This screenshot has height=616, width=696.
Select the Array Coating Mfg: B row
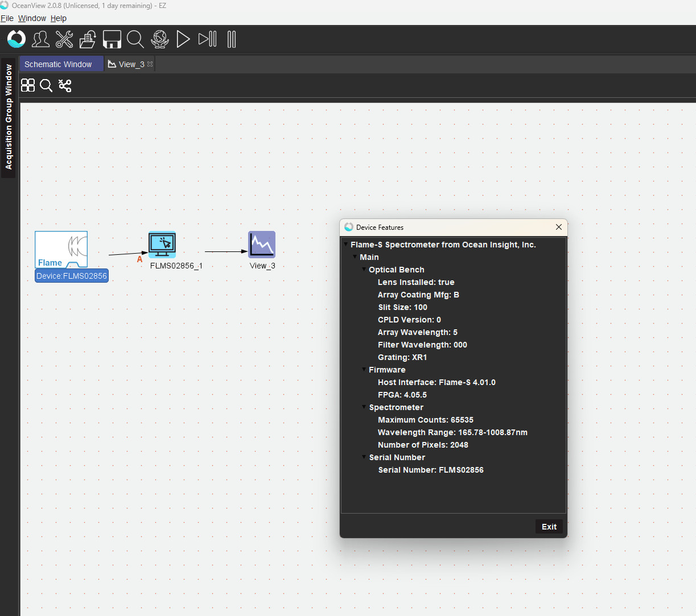click(x=418, y=295)
